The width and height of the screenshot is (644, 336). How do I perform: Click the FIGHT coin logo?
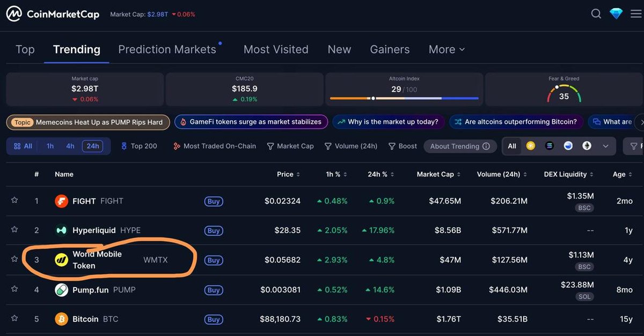62,201
